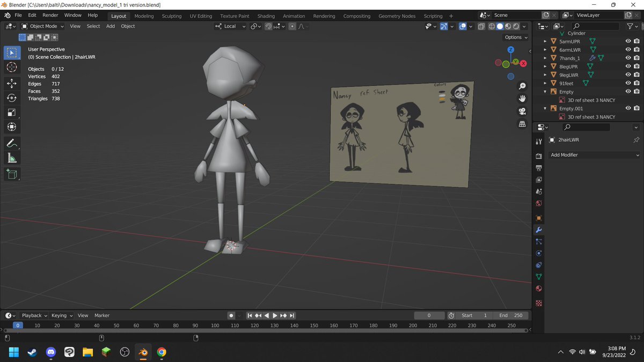Pin the 2hairLWR properties context
This screenshot has height=362, width=644.
click(x=636, y=140)
